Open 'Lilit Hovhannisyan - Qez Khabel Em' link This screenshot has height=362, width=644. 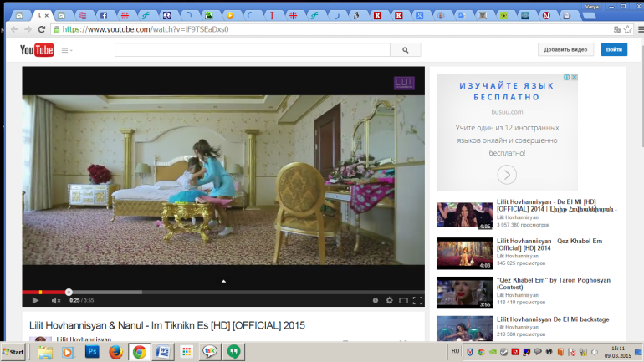(549, 245)
